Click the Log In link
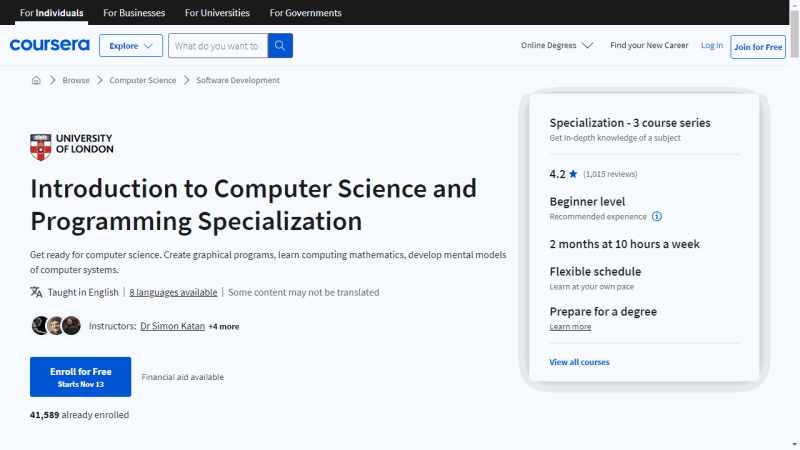This screenshot has width=800, height=450. coord(712,45)
